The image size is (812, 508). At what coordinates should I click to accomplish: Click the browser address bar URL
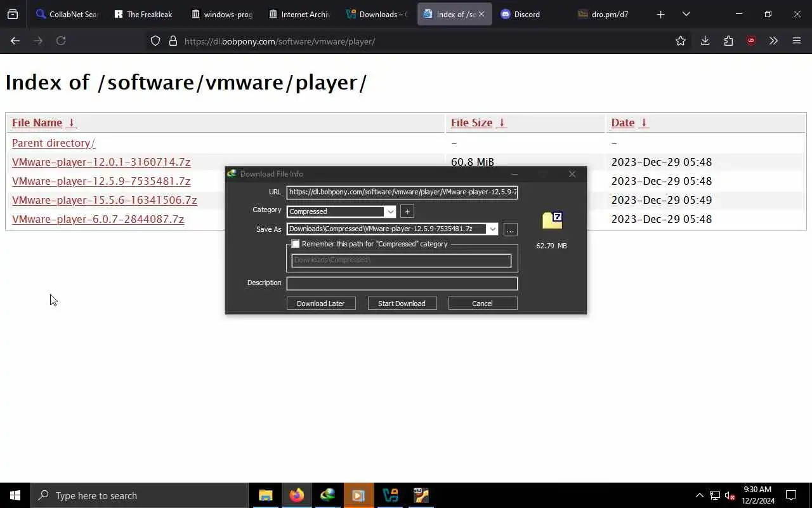[280, 41]
